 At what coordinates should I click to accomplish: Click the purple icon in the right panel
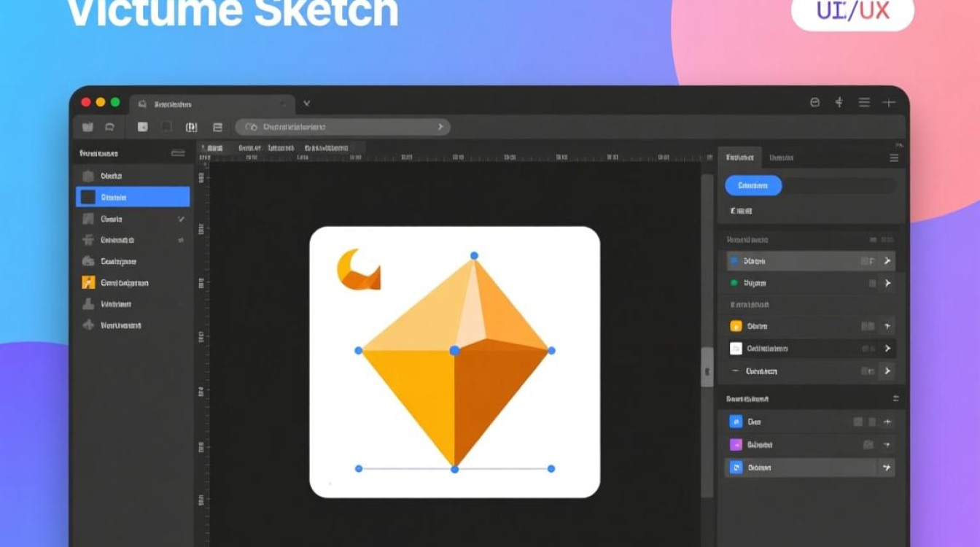736,445
